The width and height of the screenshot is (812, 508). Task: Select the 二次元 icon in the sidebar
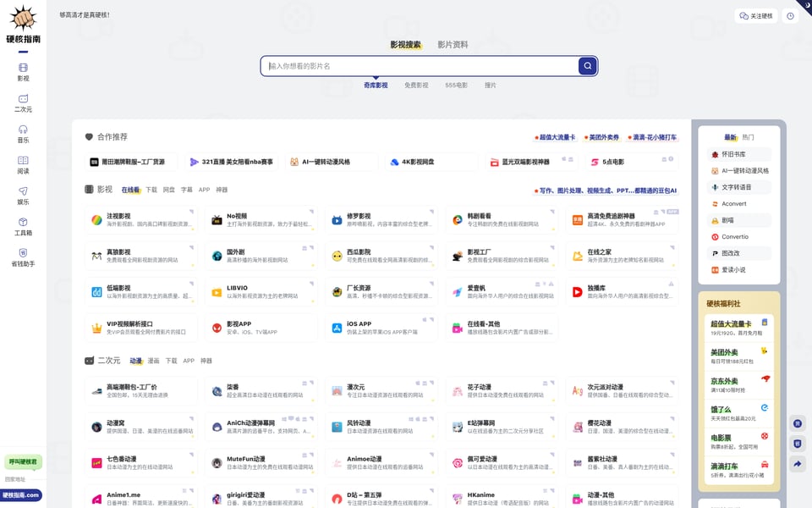pos(23,103)
